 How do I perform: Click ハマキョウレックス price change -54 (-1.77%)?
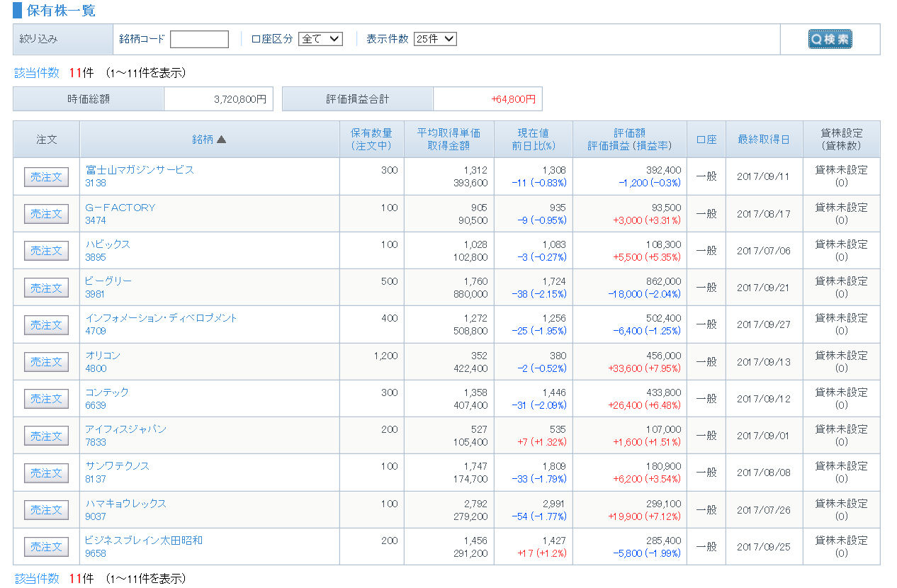pos(539,516)
